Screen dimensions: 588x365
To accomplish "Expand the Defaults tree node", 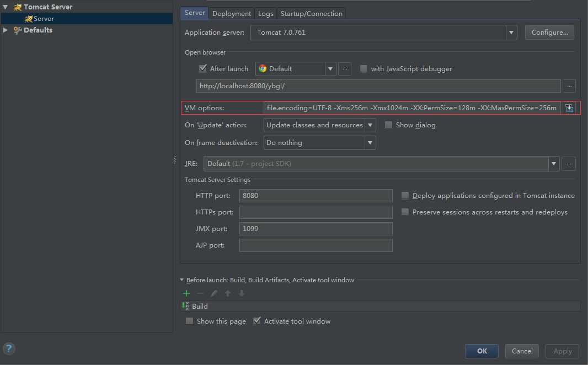I will 6,30.
